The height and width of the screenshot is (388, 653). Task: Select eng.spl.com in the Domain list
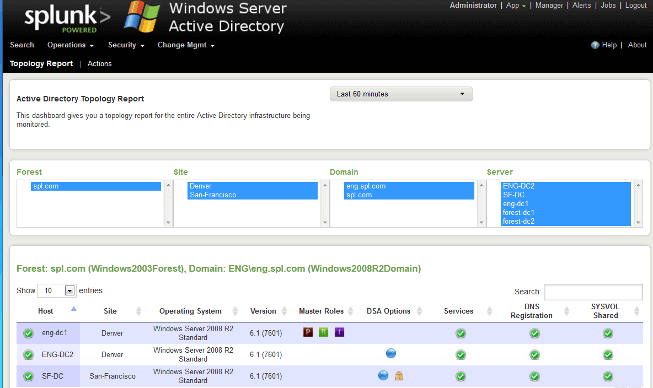pos(409,186)
